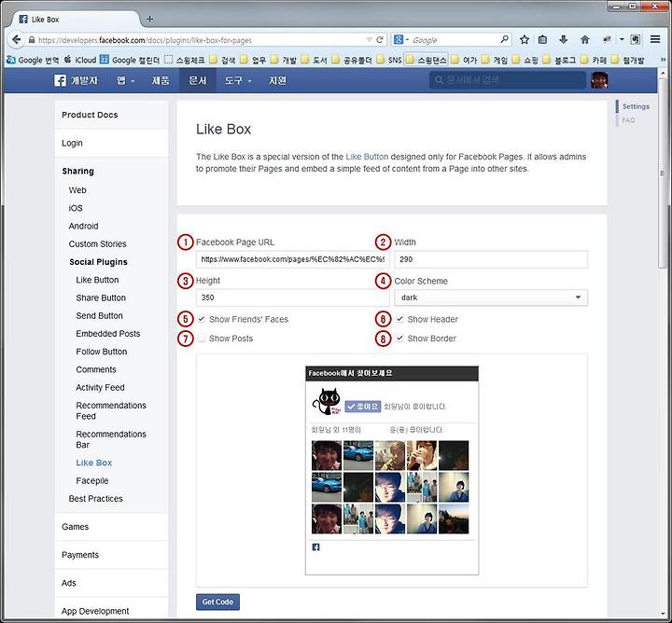Click the Facebook Page URL input field
The width and height of the screenshot is (672, 623).
tap(293, 259)
